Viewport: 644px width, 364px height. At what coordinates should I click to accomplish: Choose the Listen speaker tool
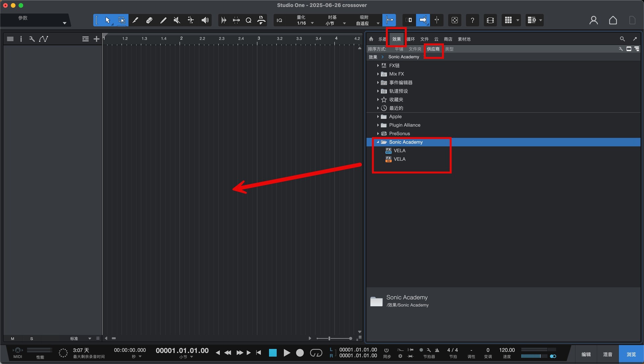click(x=205, y=20)
